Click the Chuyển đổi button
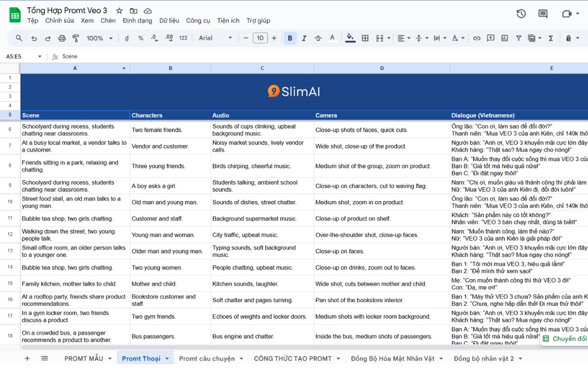The height and width of the screenshot is (368, 588). click(565, 339)
